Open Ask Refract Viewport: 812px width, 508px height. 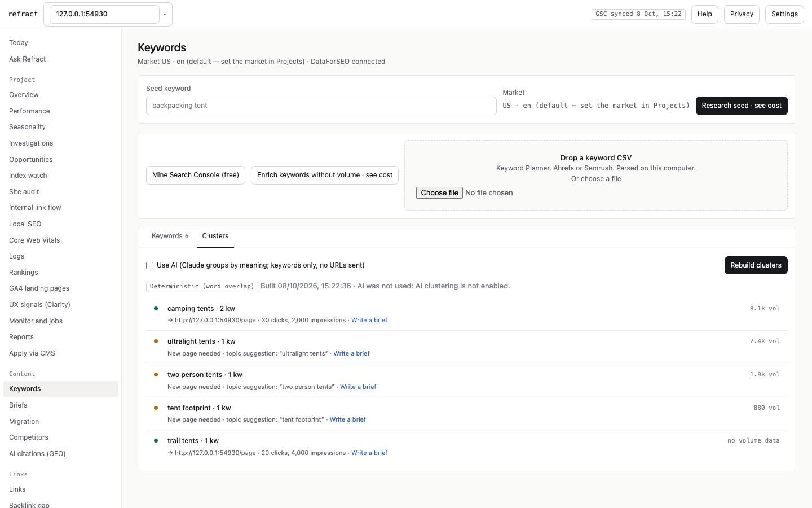coord(60,59)
